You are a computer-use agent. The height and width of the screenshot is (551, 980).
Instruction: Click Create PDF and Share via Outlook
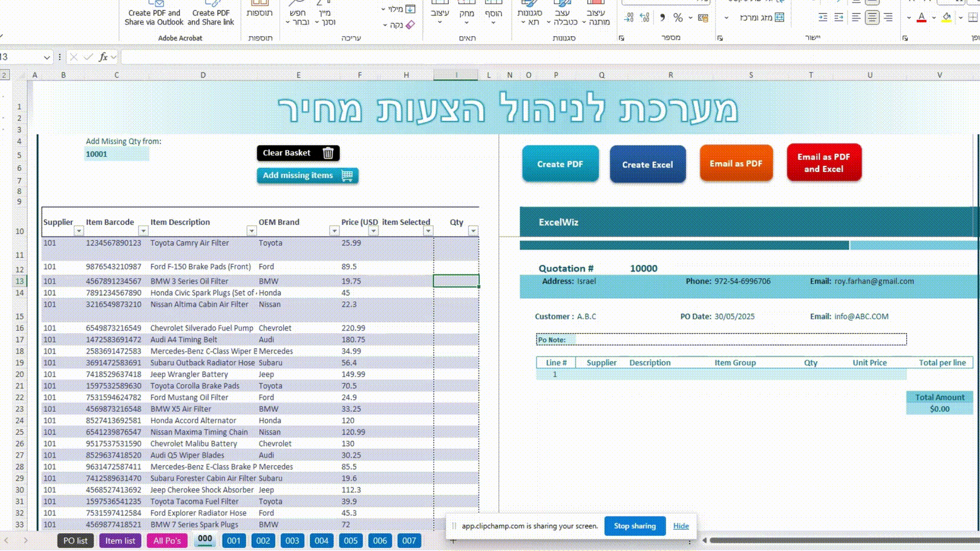154,13
